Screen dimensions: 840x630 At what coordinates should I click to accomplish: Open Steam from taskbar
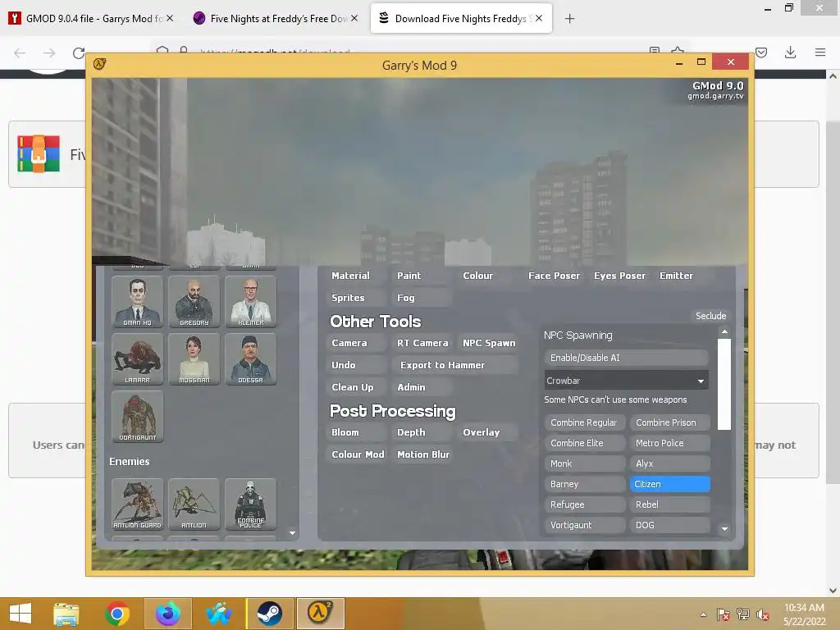[x=269, y=614]
